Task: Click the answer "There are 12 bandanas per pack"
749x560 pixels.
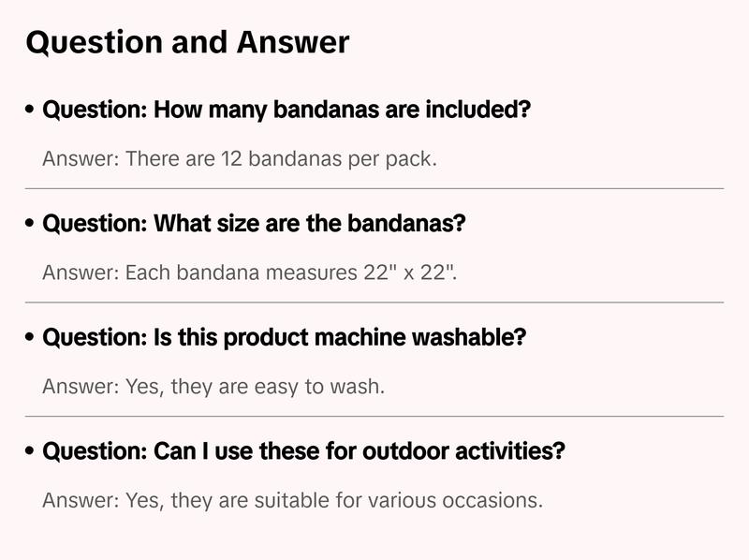Action: 240,159
